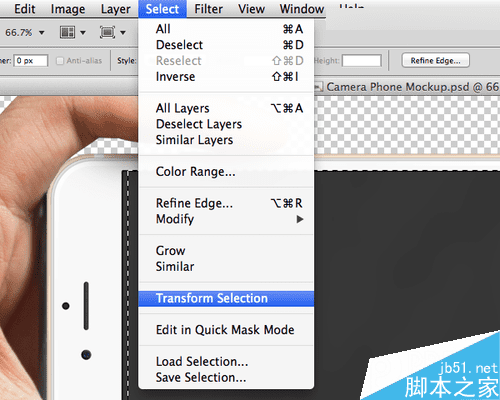Click Edit in Quick Mask Mode
Screen dimensions: 500x400
point(226,330)
